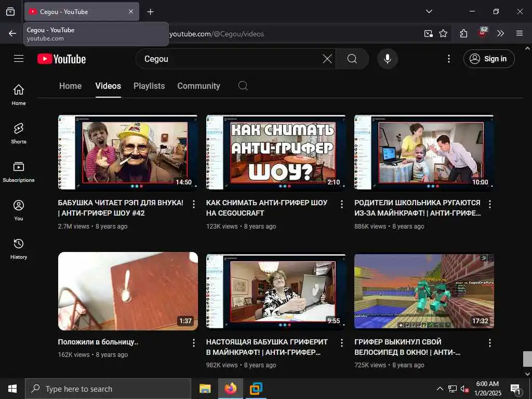This screenshot has width=532, height=399.
Task: Go back with the browser back arrow
Action: click(12, 33)
